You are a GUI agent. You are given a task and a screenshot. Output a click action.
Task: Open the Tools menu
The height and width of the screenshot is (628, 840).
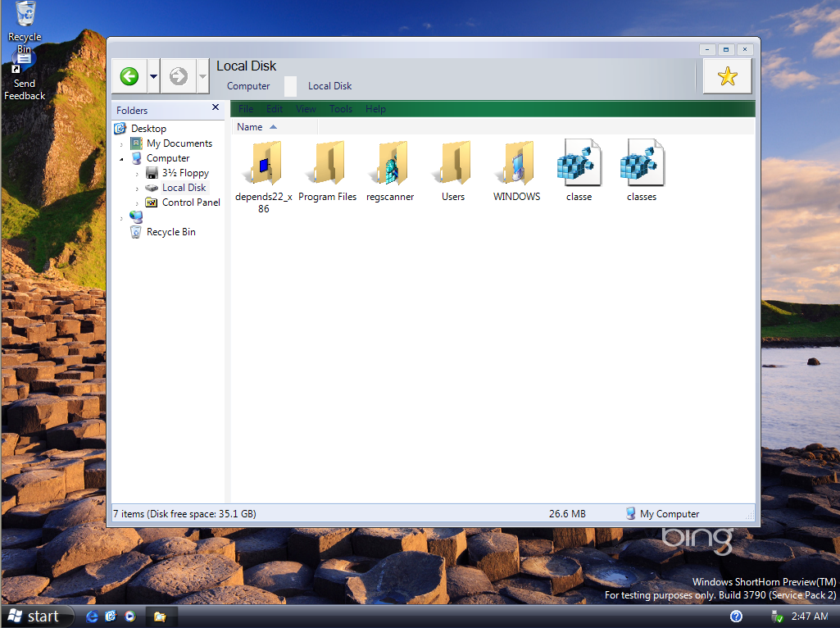click(x=341, y=109)
